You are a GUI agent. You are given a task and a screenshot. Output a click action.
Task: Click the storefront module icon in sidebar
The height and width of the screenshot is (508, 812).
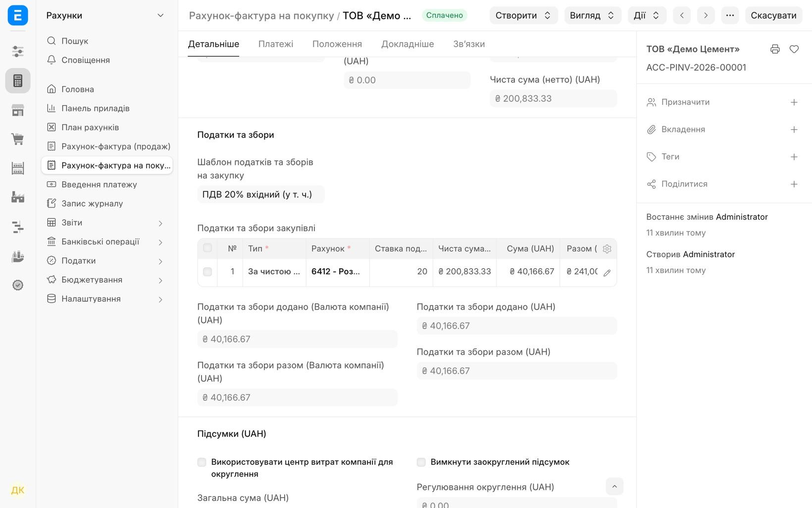(x=18, y=110)
